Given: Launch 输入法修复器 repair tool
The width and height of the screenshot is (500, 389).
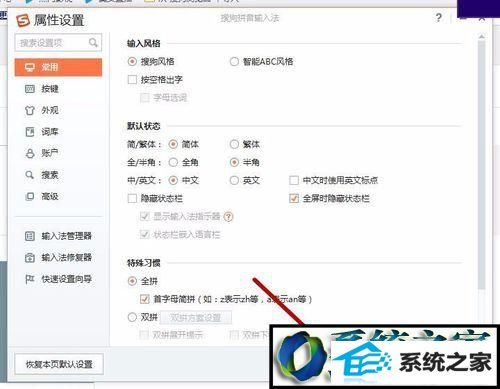Looking at the screenshot, I should [x=58, y=257].
